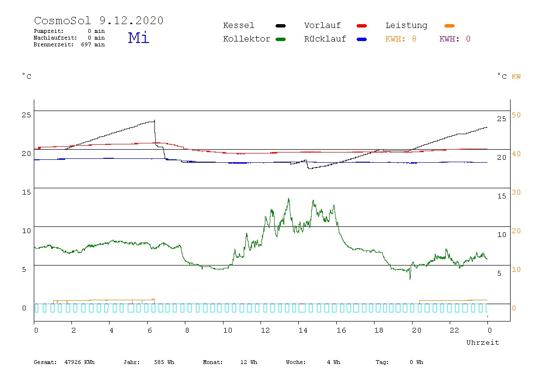Click the "Nachlaufzeit:" label
The height and width of the screenshot is (392, 554).
55,38
